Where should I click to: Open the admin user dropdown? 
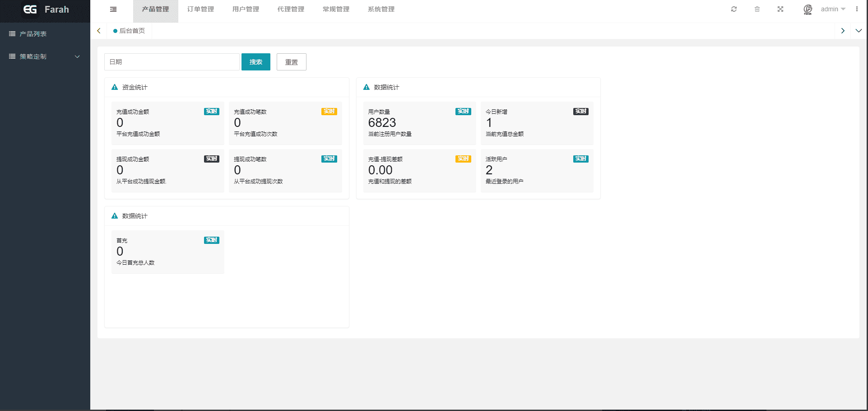[833, 9]
